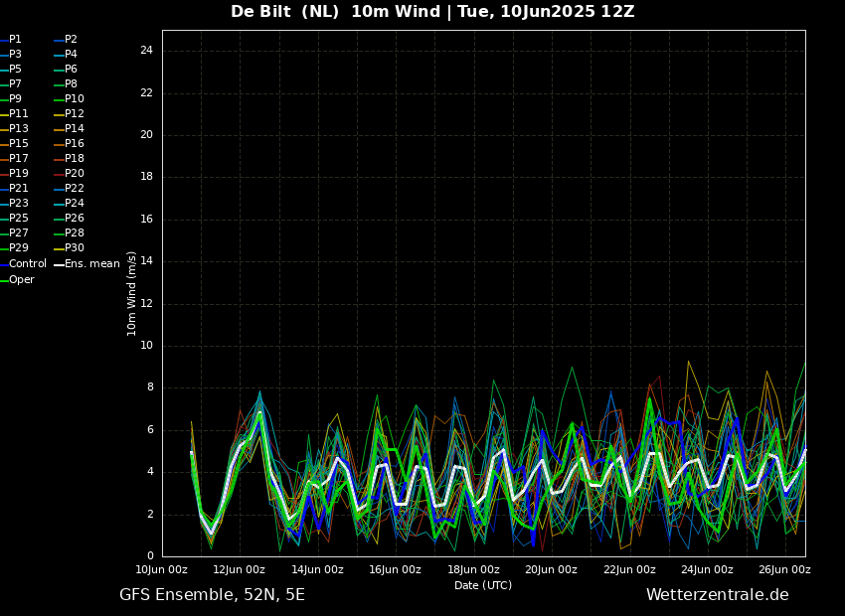Click the Date (UTC) axis label
Image resolution: width=845 pixels, height=616 pixels.
click(483, 585)
